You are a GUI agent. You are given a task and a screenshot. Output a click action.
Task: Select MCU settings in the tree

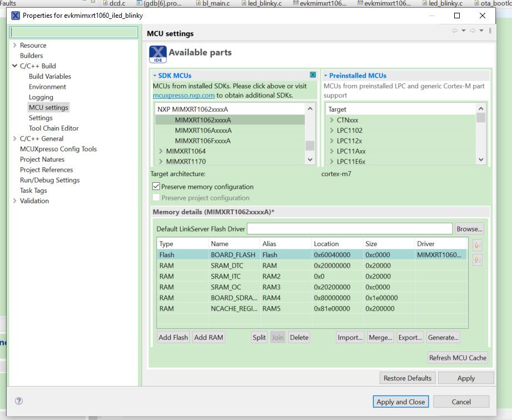point(48,107)
